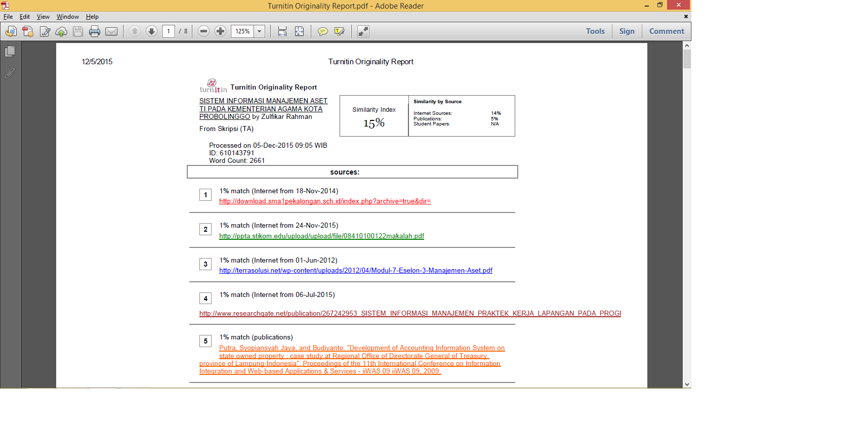This screenshot has height=426, width=868.
Task: Show the Attachments panel via the paperclip icon
Action: point(10,73)
